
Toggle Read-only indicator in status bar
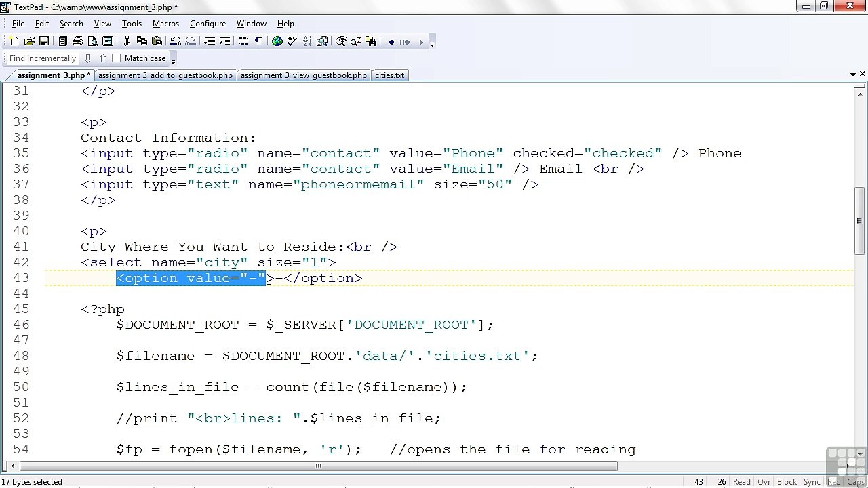pyautogui.click(x=741, y=482)
